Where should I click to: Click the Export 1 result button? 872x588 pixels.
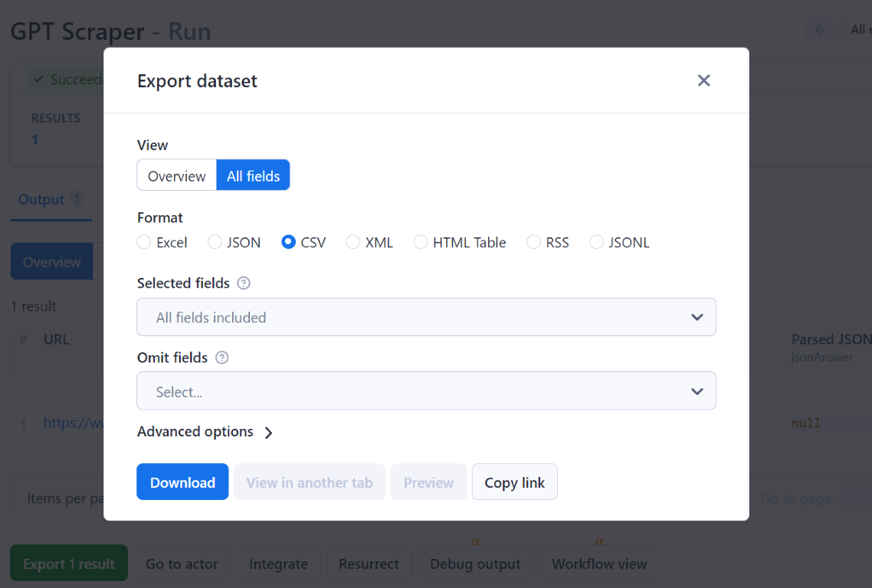[x=68, y=563]
